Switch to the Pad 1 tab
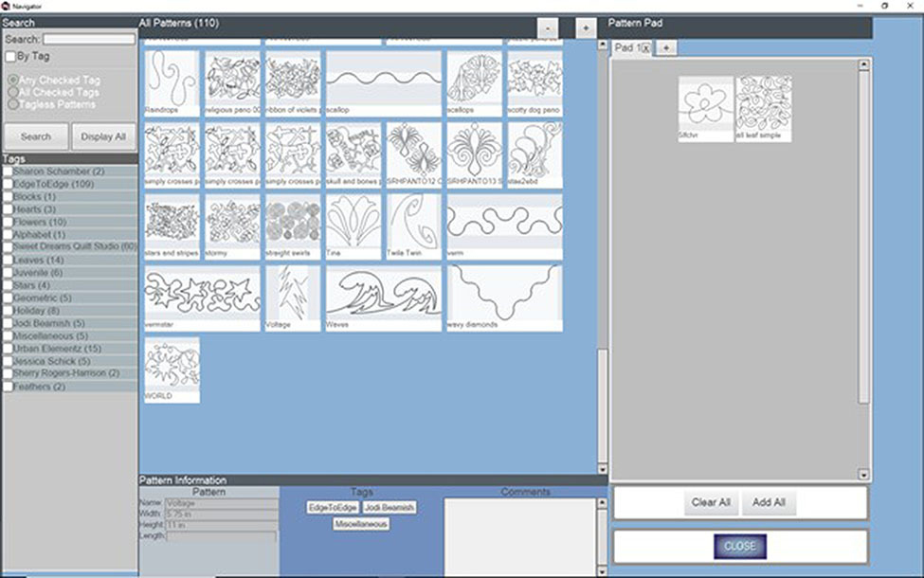Image resolution: width=924 pixels, height=578 pixels. [x=624, y=47]
